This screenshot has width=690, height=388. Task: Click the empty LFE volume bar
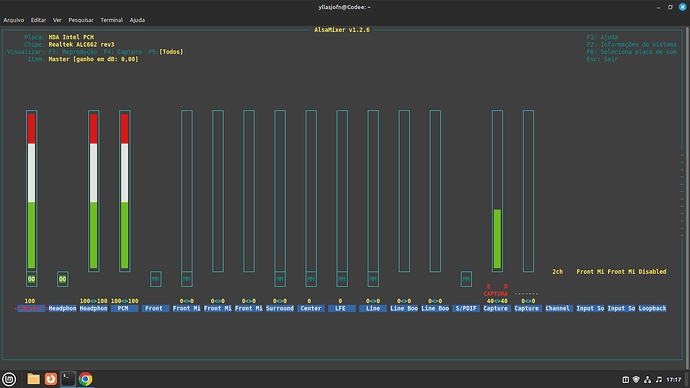[x=342, y=191]
